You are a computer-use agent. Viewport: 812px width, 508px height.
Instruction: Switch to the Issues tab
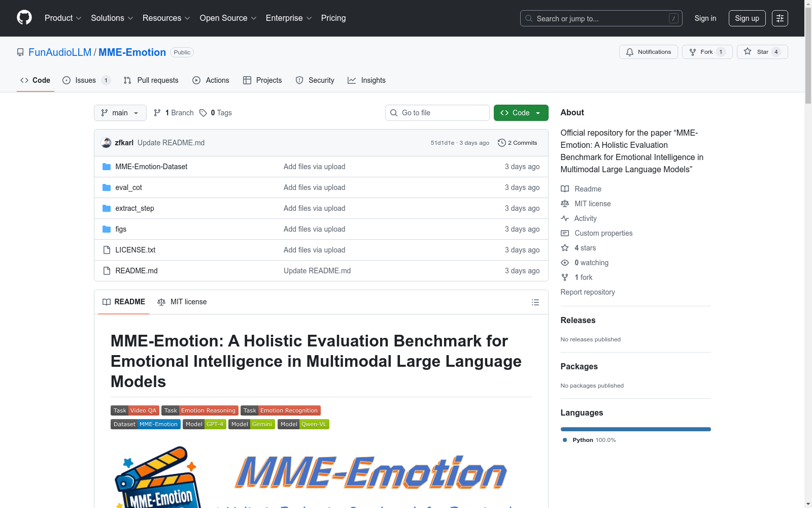(x=86, y=80)
